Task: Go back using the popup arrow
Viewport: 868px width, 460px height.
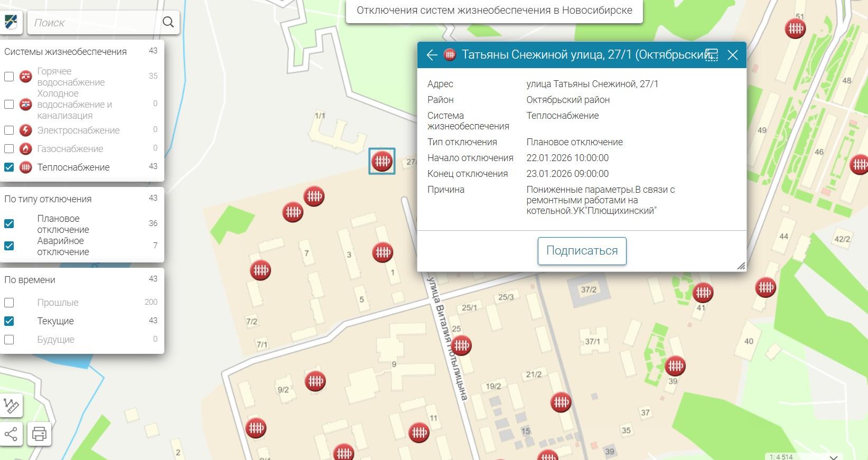Action: click(432, 55)
